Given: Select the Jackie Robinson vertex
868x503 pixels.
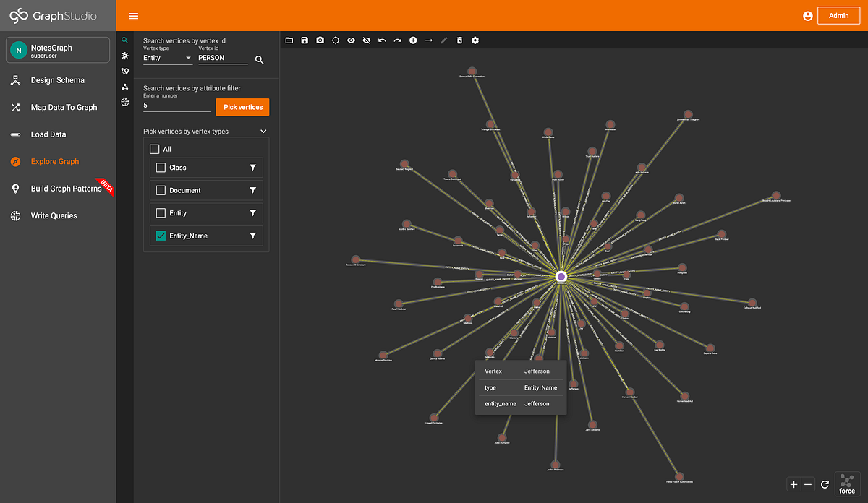Looking at the screenshot, I should (x=556, y=465).
